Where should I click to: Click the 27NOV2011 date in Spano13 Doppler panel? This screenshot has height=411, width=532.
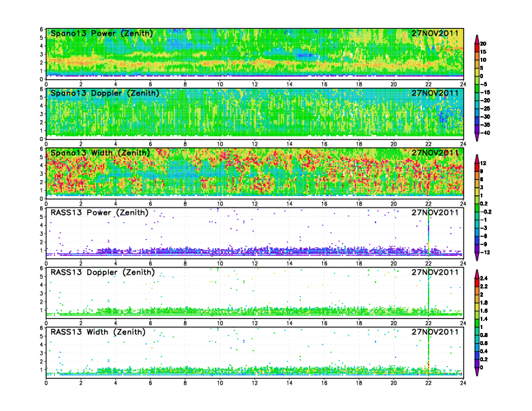coord(435,93)
